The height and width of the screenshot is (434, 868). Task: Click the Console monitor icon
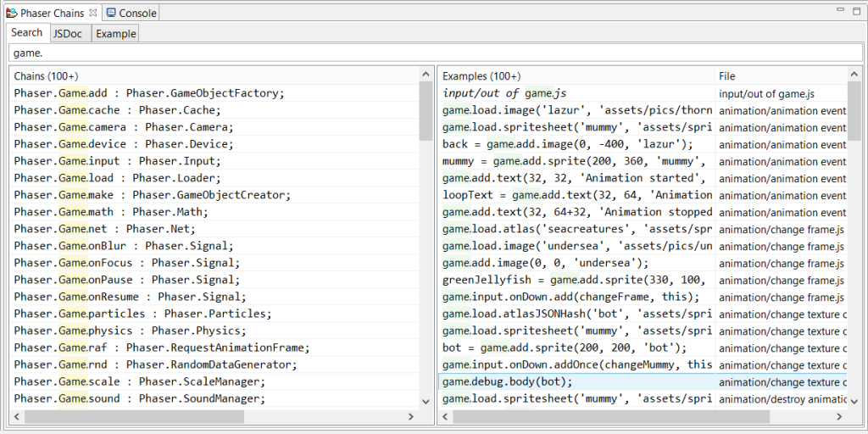coord(111,12)
